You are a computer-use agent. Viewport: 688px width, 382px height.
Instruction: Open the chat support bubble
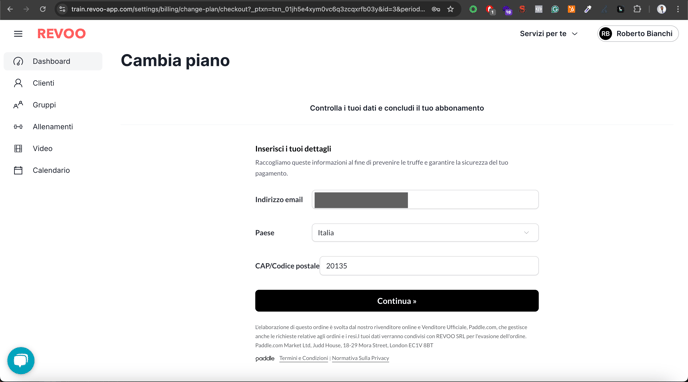coord(21,361)
